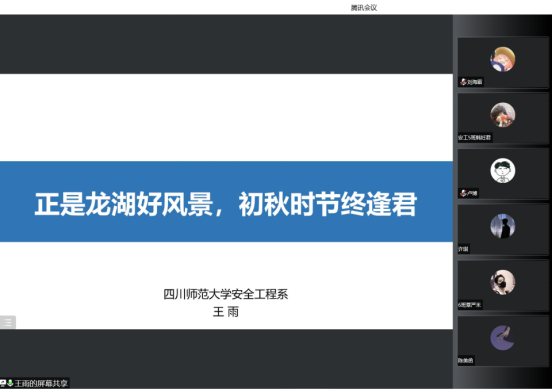Click the 腾讯会议 window title
Screen dimensions: 553x389
(364, 7)
